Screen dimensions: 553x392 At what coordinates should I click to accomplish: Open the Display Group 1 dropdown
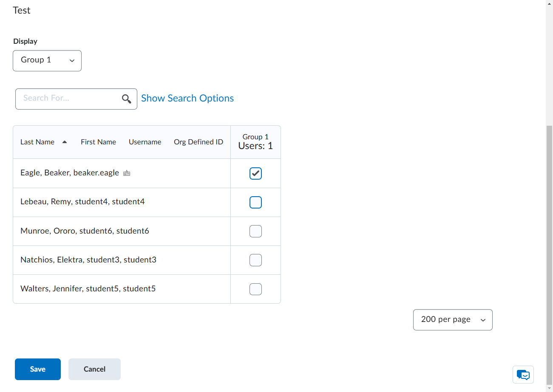coord(47,61)
